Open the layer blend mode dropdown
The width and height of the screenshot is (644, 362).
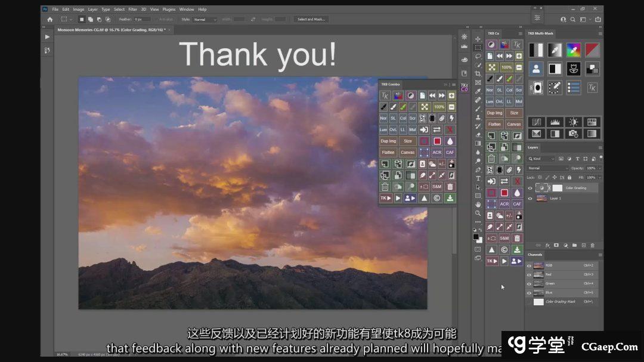[547, 168]
